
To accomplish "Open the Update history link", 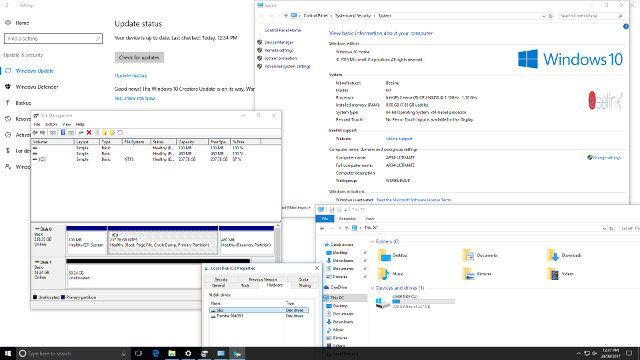I will point(131,76).
